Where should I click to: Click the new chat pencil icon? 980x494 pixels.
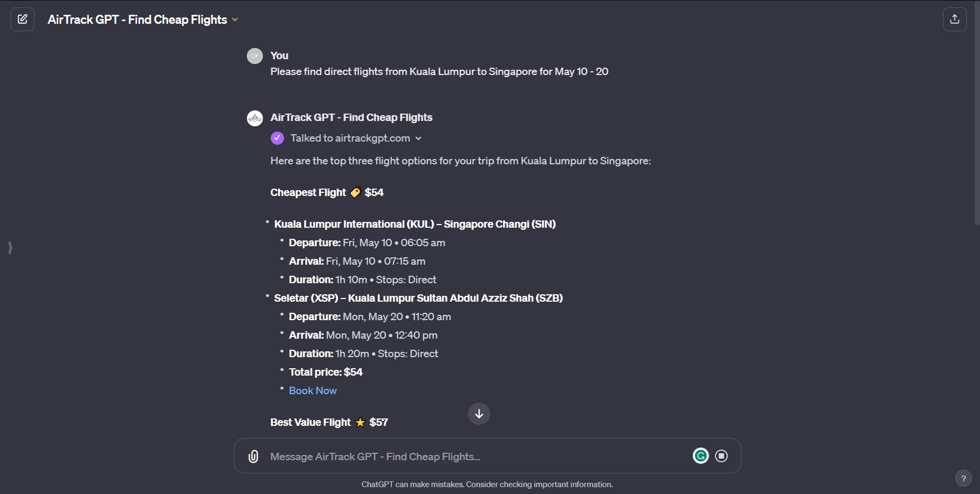(22, 20)
